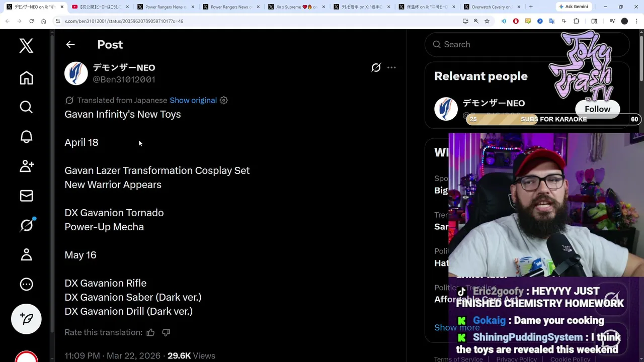The height and width of the screenshot is (362, 644).
Task: Open the zoom magnifier icon in address bar
Action: [x=476, y=21]
